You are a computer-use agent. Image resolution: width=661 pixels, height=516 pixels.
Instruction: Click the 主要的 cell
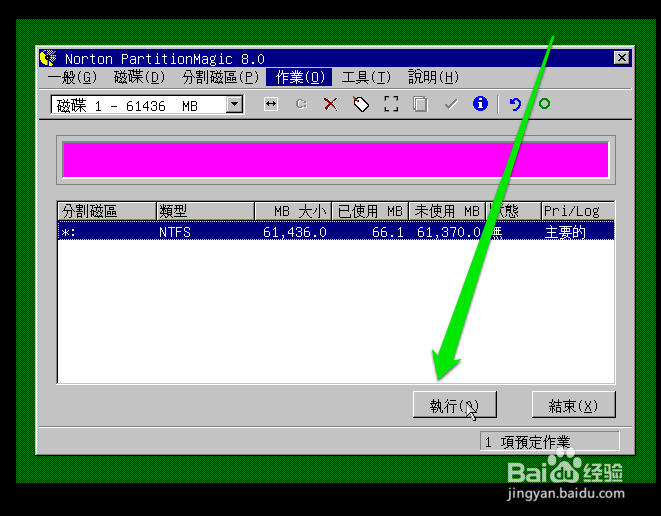(565, 232)
